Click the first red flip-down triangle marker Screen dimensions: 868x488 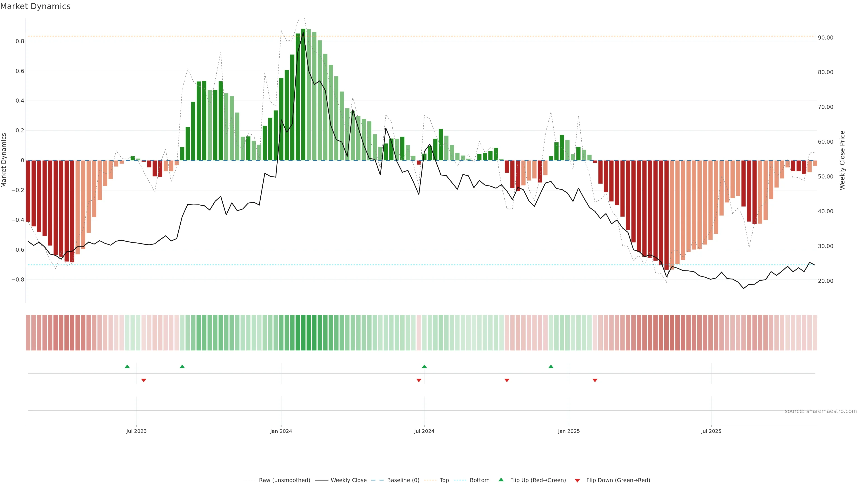144,380
